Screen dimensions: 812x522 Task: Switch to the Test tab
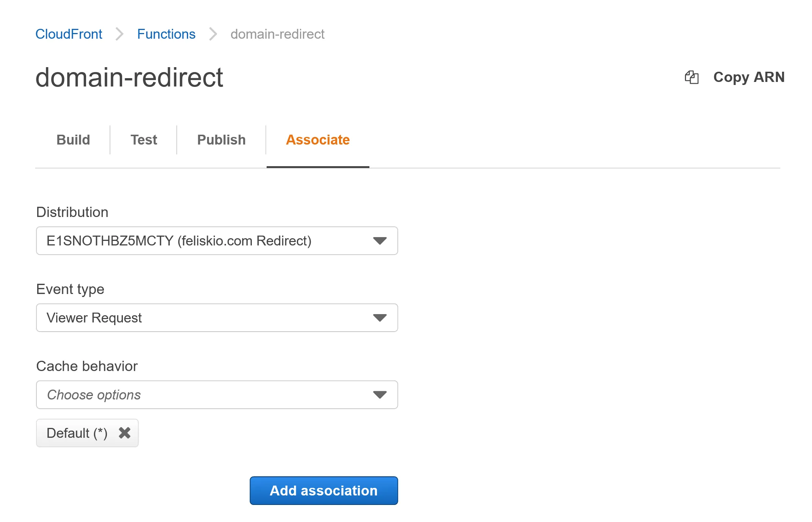pyautogui.click(x=143, y=140)
